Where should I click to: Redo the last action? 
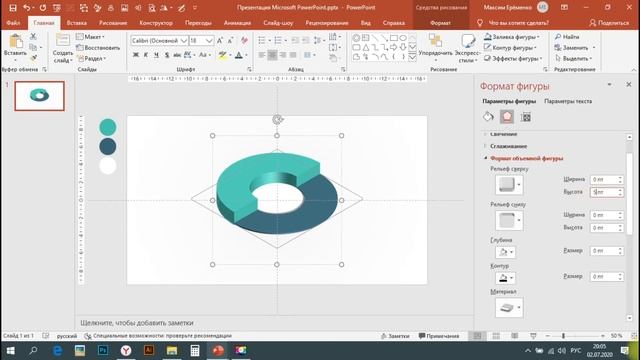[43, 7]
